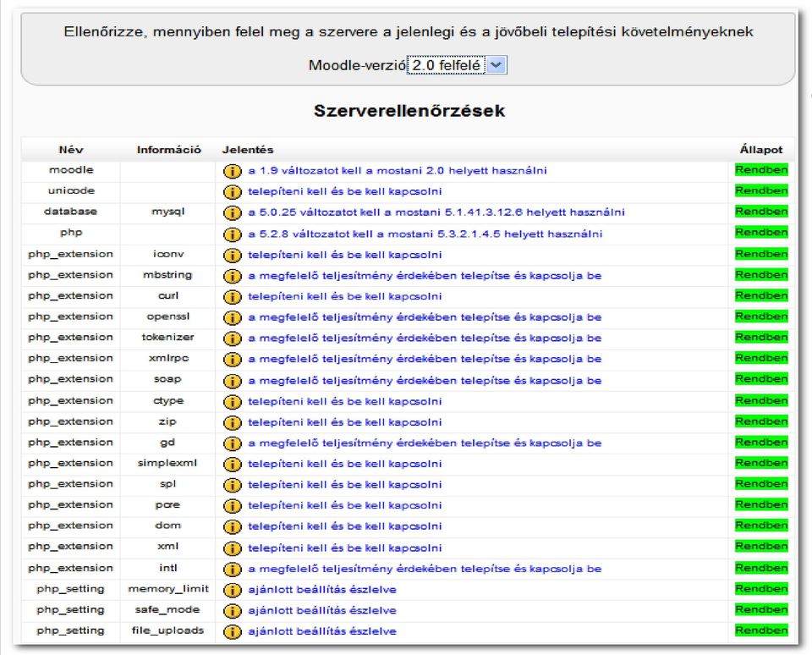
Task: Click the 'memory_limit' information cell
Action: pos(168,589)
